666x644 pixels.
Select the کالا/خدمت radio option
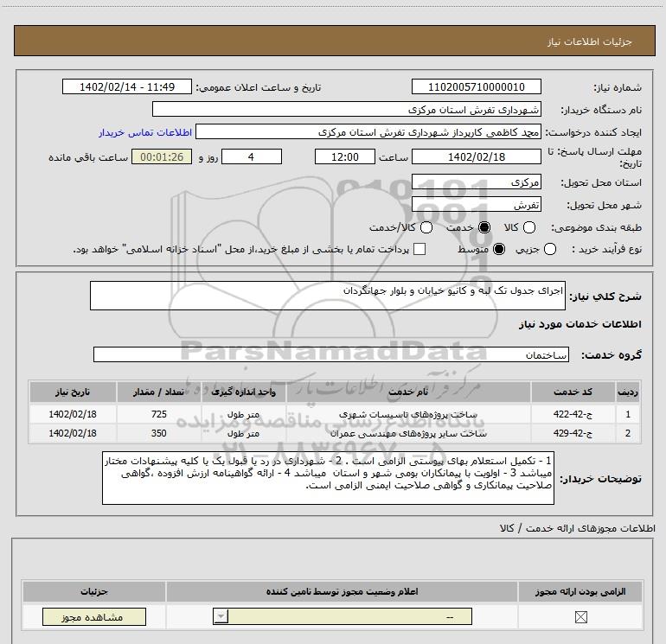pyautogui.click(x=426, y=227)
